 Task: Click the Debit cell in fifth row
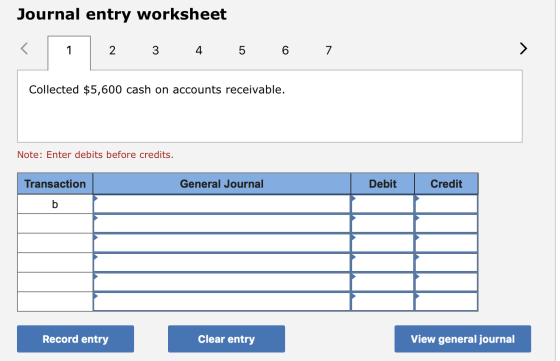point(382,282)
